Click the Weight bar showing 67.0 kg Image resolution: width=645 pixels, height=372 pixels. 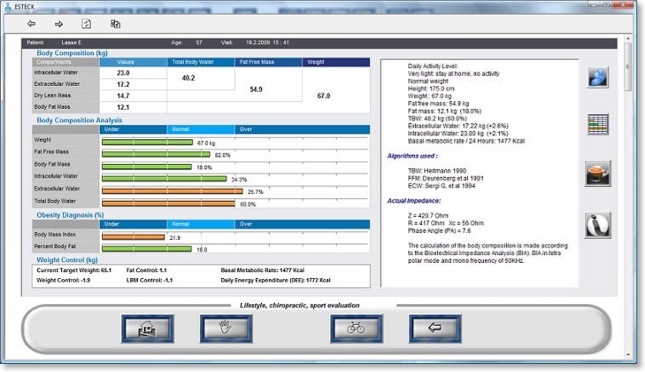(x=147, y=142)
